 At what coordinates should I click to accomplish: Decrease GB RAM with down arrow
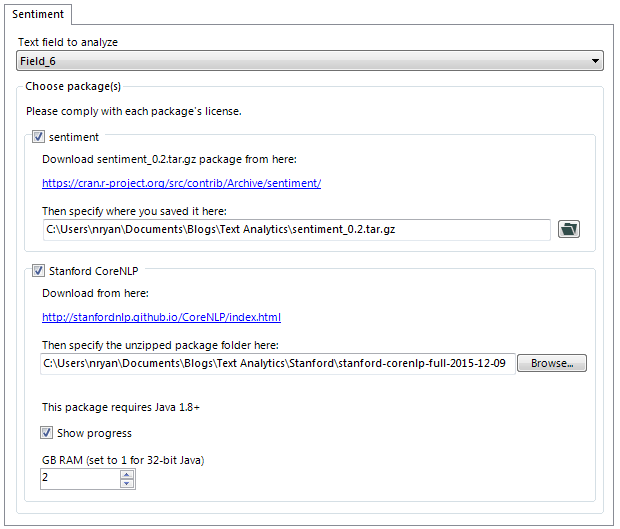point(126,484)
